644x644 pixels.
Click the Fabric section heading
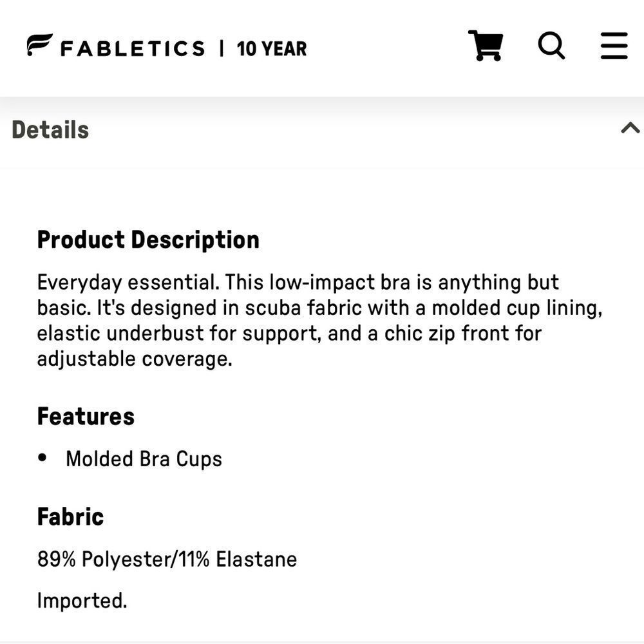pyautogui.click(x=70, y=516)
